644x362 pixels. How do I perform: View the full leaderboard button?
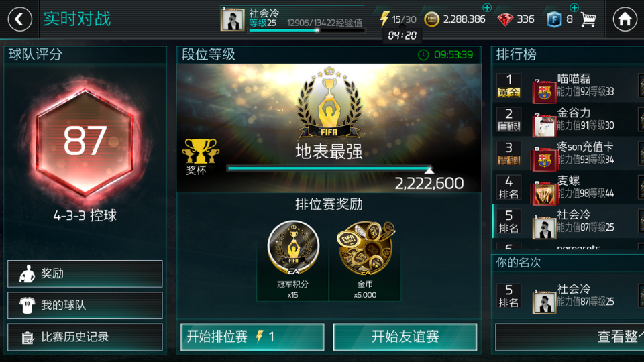pos(570,337)
